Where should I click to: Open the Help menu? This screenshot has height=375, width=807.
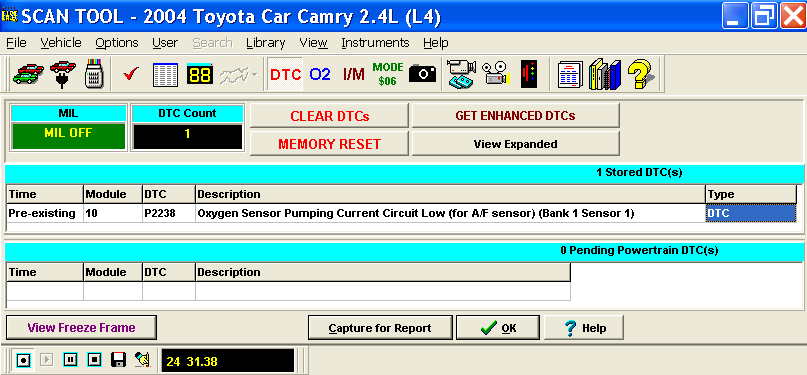[x=435, y=43]
